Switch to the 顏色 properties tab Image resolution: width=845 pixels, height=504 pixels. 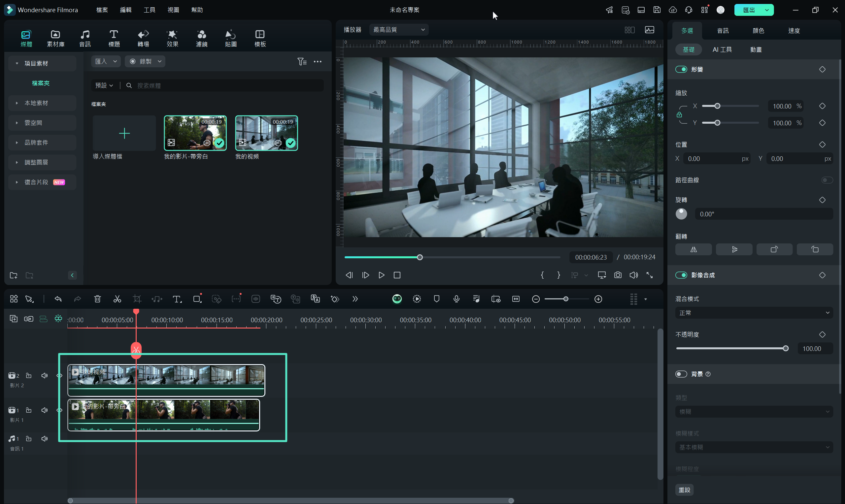click(759, 31)
